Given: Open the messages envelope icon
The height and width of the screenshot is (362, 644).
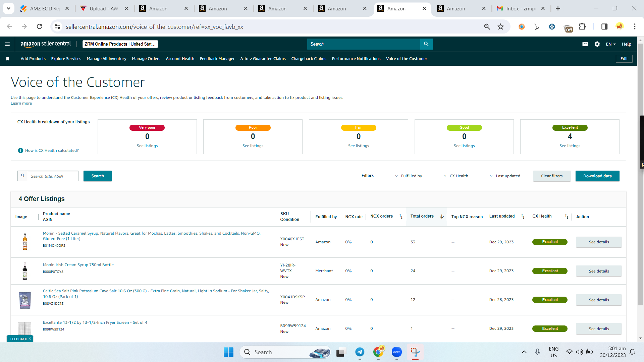Looking at the screenshot, I should (585, 44).
